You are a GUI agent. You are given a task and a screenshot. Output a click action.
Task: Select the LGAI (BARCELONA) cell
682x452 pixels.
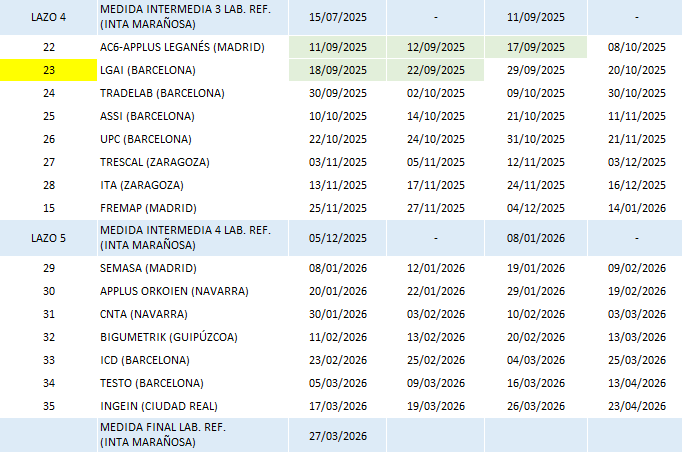pyautogui.click(x=193, y=70)
